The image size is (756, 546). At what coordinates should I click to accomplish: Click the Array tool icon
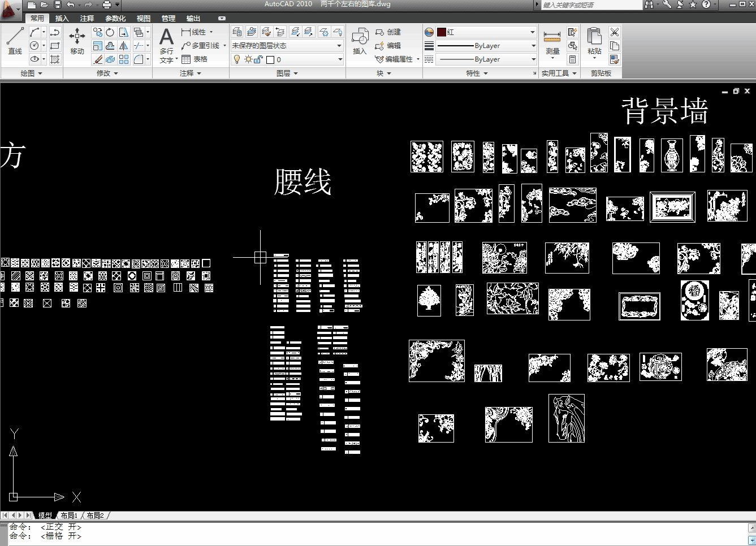tap(124, 59)
